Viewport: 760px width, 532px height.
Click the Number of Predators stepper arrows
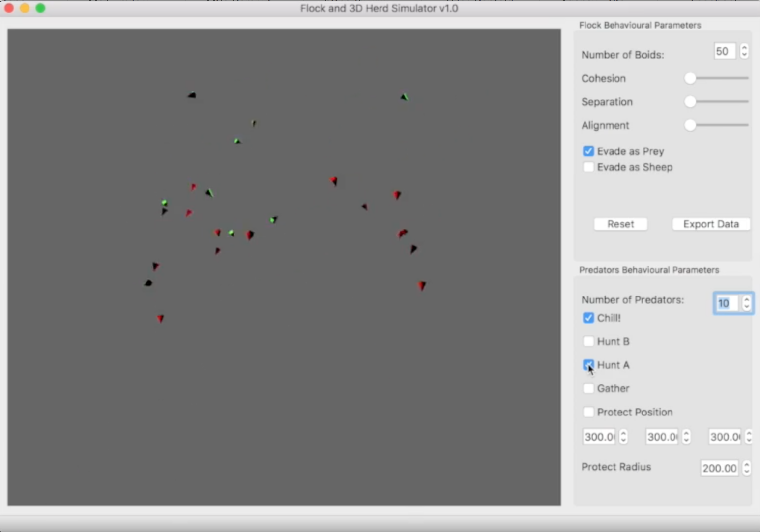tap(747, 303)
